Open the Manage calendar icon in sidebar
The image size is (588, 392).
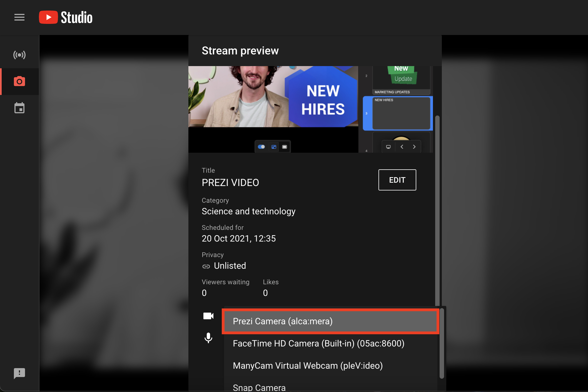click(x=19, y=108)
